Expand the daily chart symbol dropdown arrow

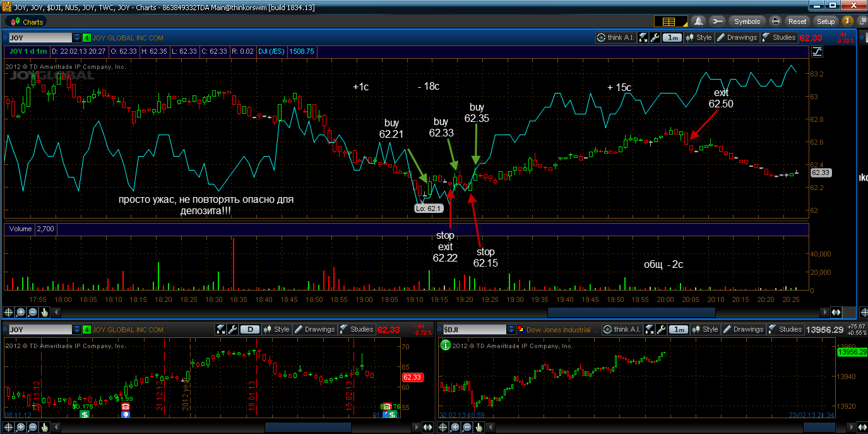pyautogui.click(x=77, y=329)
